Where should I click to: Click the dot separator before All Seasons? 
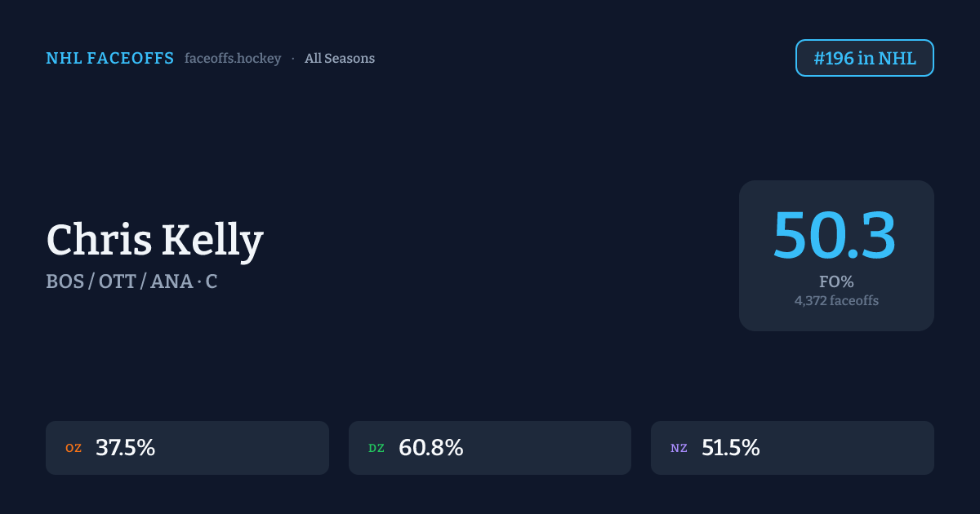click(293, 59)
